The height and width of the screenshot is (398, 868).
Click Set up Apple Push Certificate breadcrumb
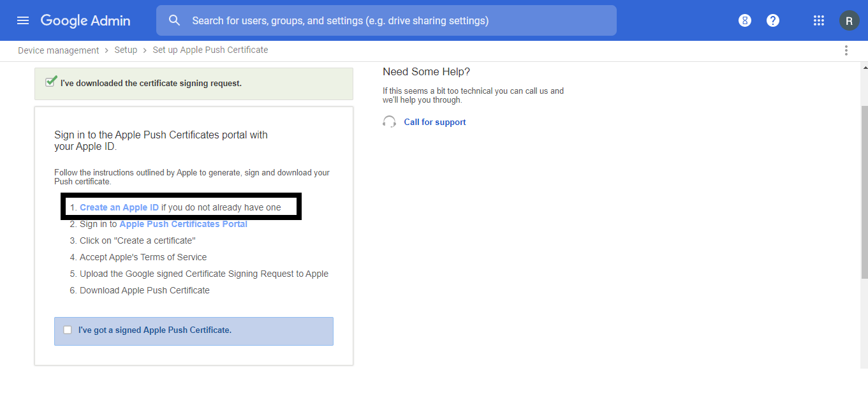point(210,50)
